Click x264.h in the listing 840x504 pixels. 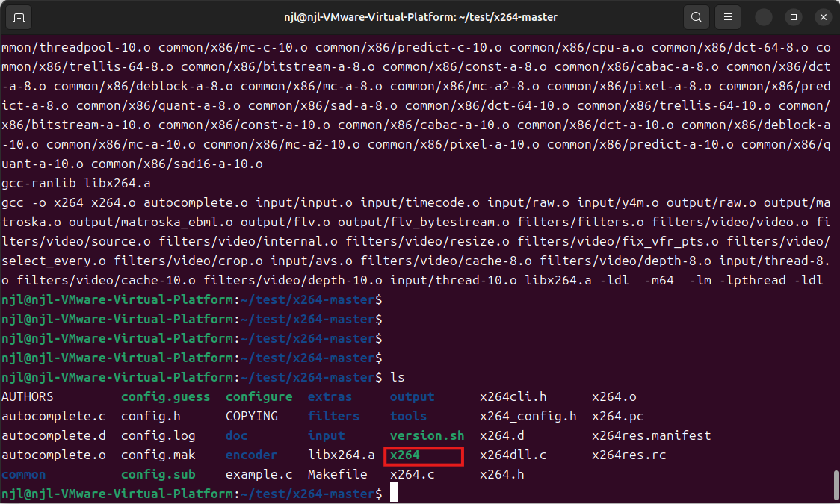pos(502,475)
